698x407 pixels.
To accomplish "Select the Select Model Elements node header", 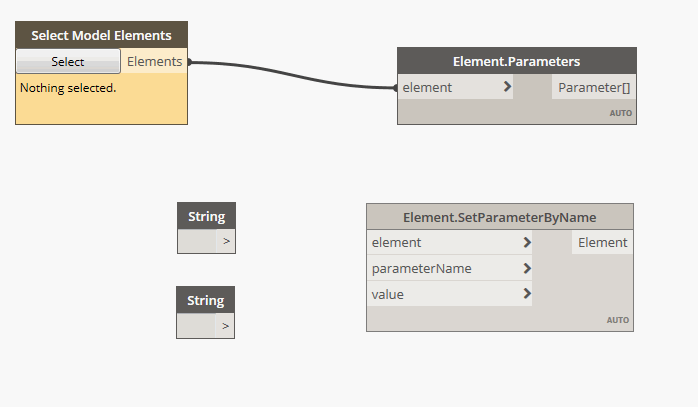I will 101,35.
